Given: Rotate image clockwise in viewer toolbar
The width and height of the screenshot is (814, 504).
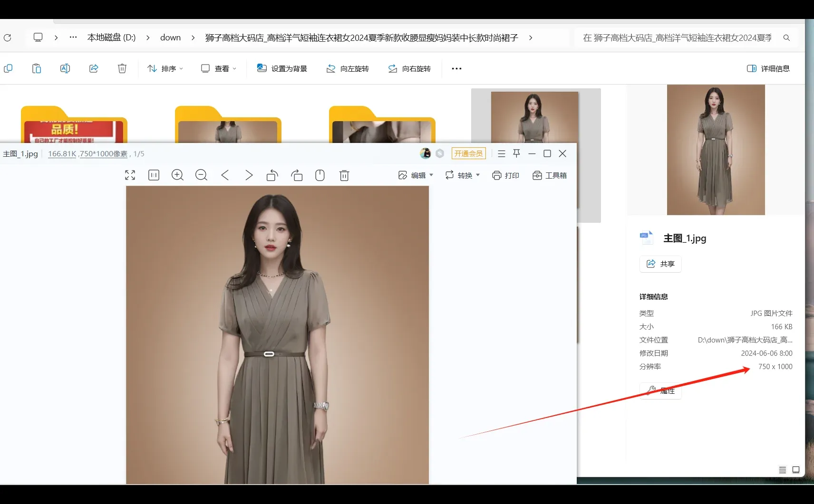Looking at the screenshot, I should tap(297, 175).
